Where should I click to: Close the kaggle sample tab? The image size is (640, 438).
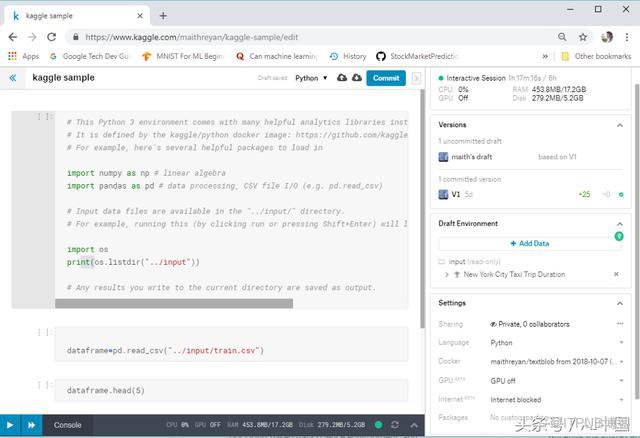click(140, 16)
